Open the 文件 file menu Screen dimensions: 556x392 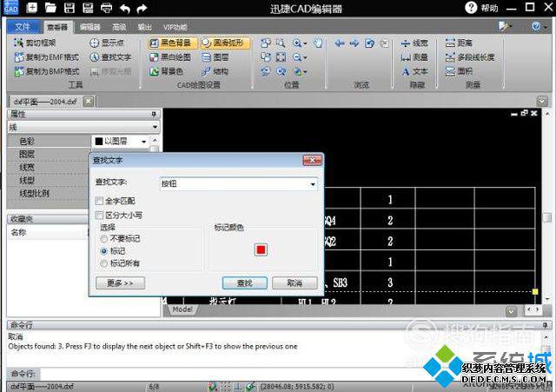[x=23, y=27]
